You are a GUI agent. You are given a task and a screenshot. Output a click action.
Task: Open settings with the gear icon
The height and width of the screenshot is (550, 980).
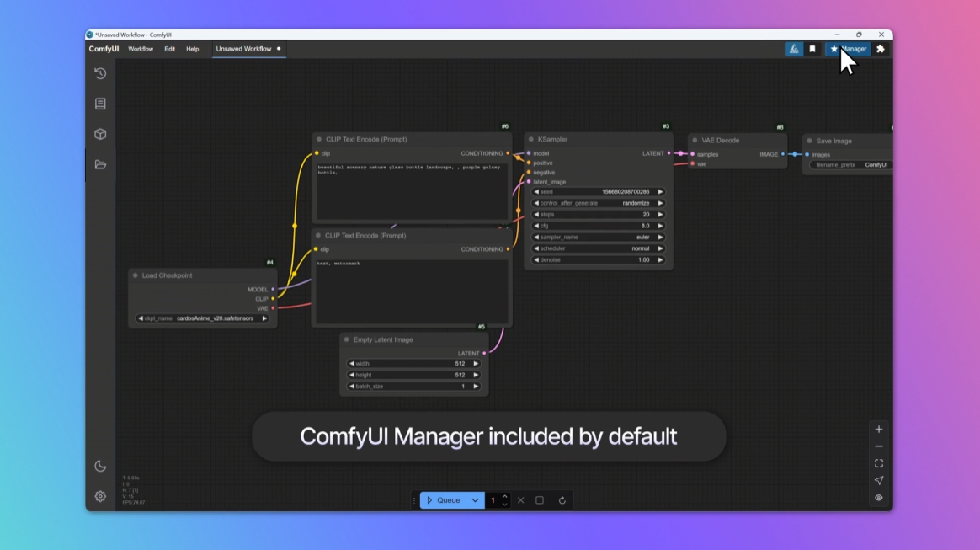[100, 496]
